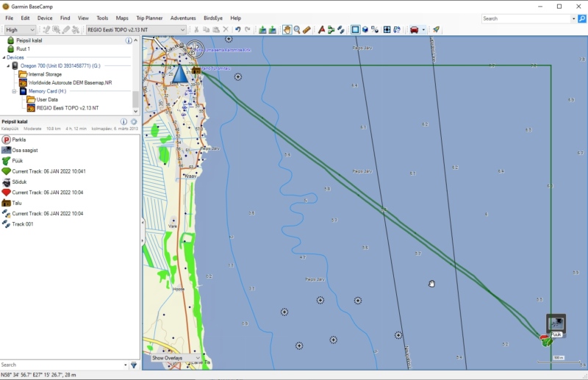Image resolution: width=588 pixels, height=380 pixels.
Task: Open the File menu
Action: coord(10,18)
